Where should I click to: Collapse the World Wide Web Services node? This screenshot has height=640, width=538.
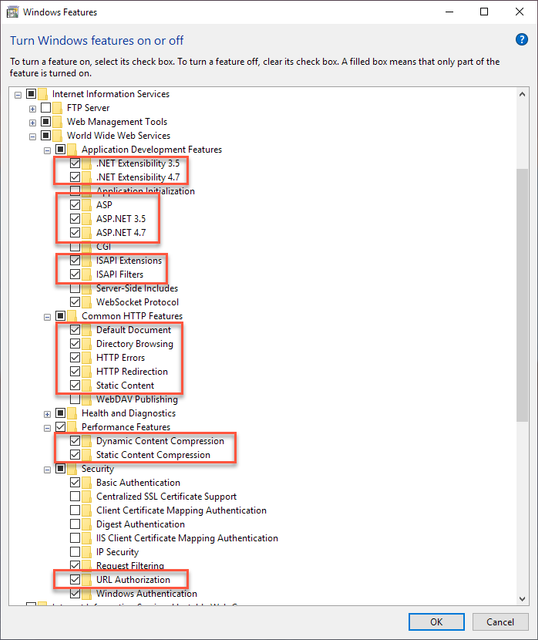click(x=33, y=137)
